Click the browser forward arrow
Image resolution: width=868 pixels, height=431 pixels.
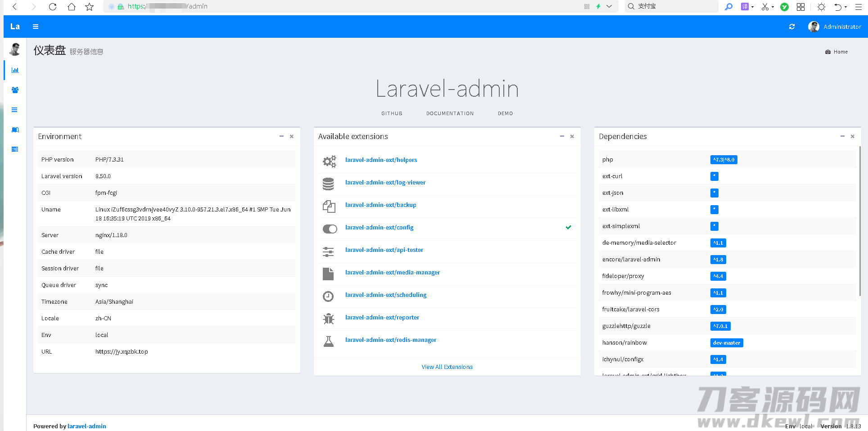tap(34, 6)
